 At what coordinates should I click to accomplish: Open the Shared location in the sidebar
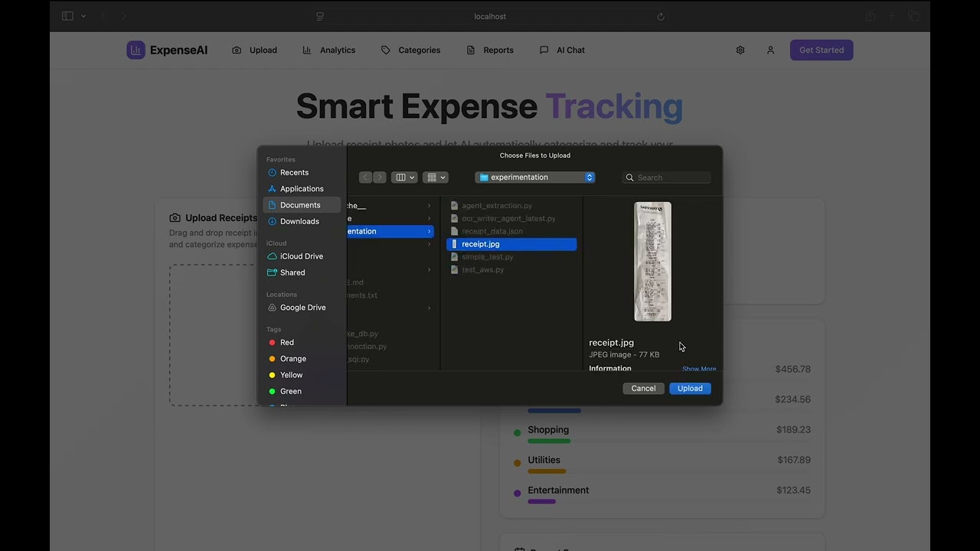point(302,272)
